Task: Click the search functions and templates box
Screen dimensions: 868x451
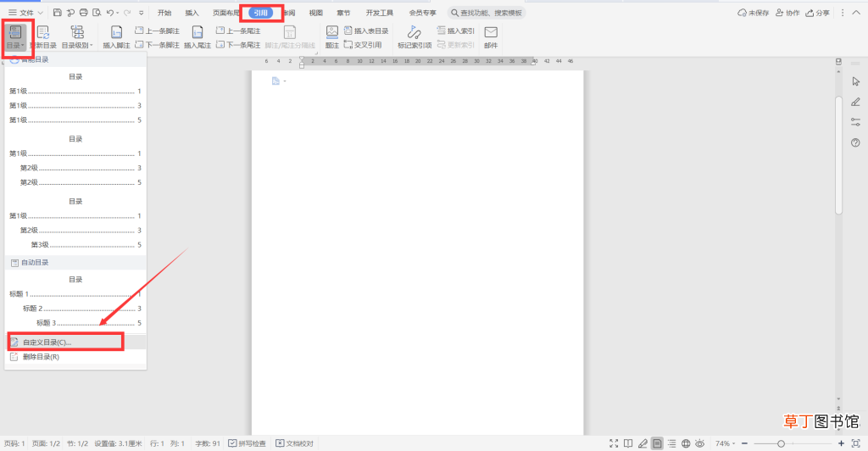Action: [487, 13]
